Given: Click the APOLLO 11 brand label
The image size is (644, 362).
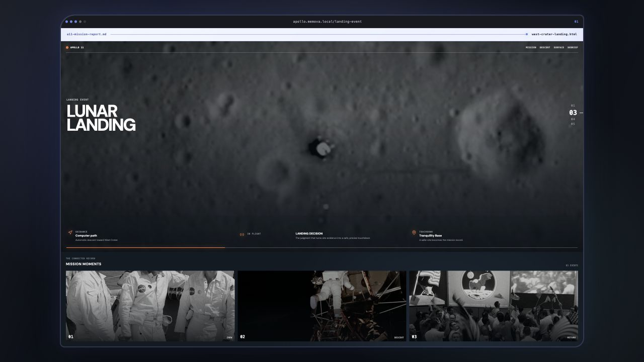Looking at the screenshot, I should [77, 47].
